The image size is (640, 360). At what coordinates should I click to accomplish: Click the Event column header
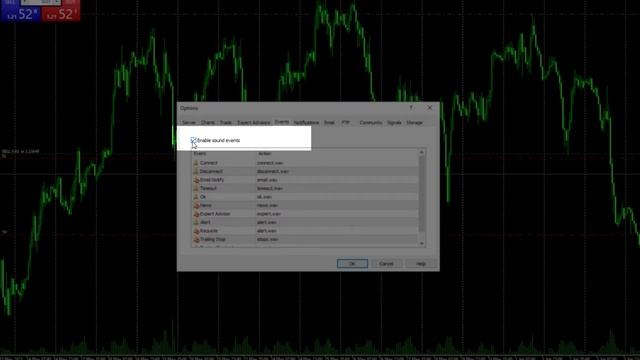coord(224,153)
